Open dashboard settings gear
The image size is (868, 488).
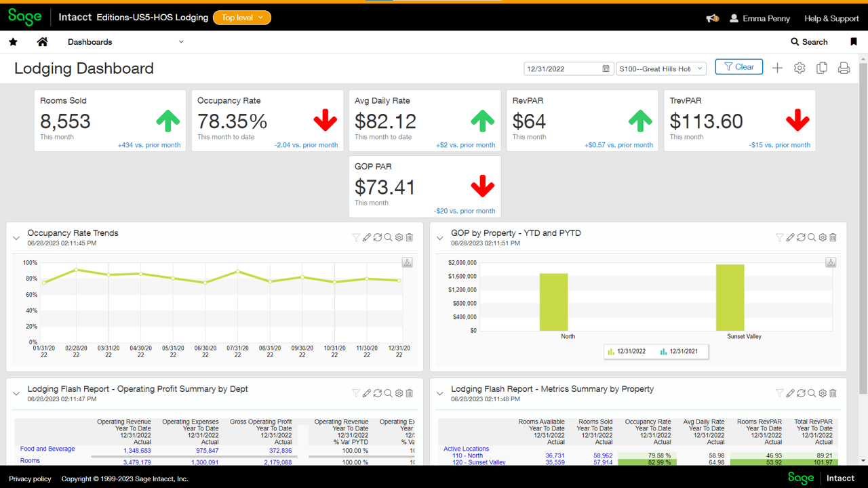(x=800, y=68)
